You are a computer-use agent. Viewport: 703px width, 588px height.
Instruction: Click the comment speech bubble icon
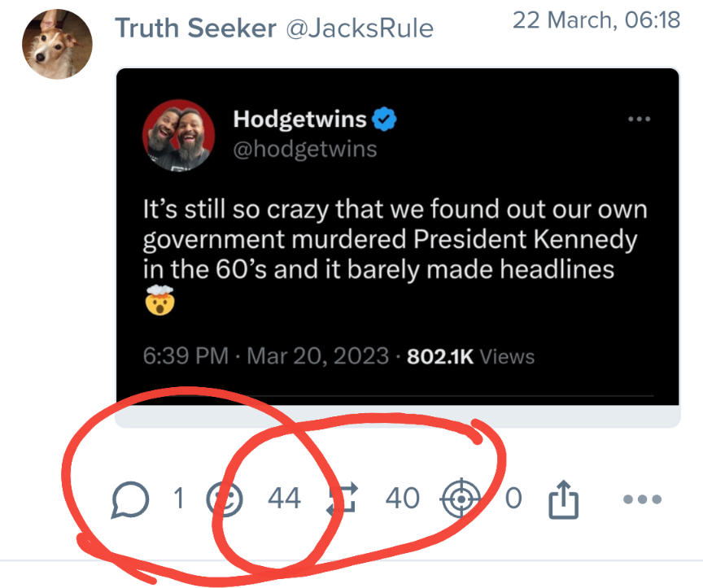click(x=129, y=499)
